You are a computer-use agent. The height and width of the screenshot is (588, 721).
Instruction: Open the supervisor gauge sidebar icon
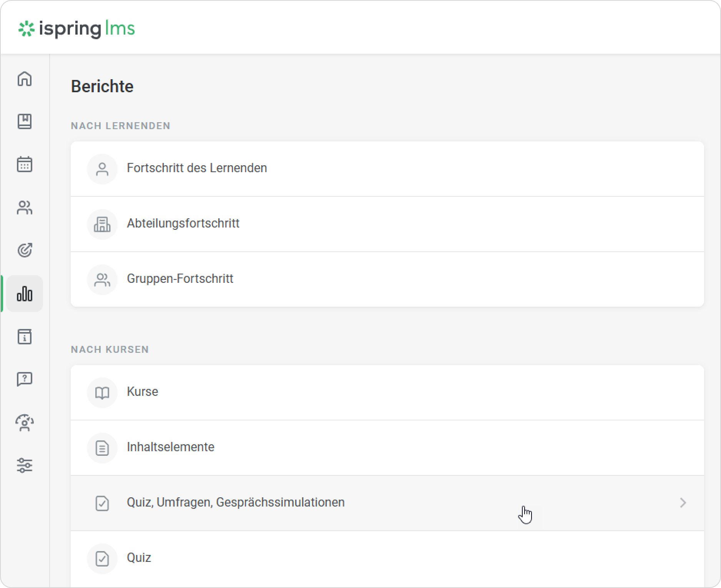[x=25, y=423]
